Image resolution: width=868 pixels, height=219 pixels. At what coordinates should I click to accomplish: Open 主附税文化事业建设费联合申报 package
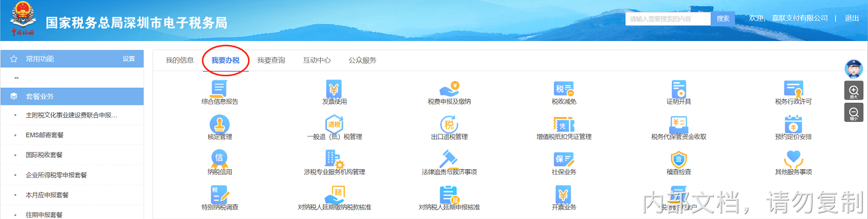72,115
